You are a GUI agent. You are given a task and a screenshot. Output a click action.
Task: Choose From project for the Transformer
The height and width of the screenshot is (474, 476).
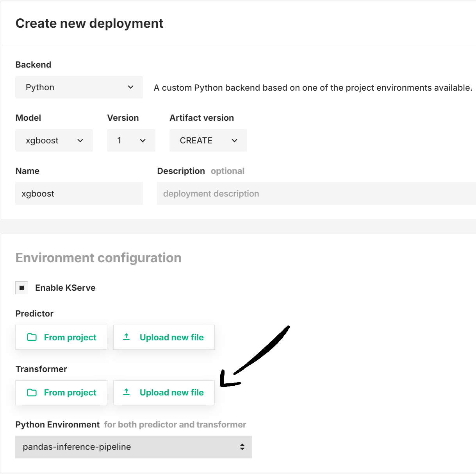pos(61,392)
